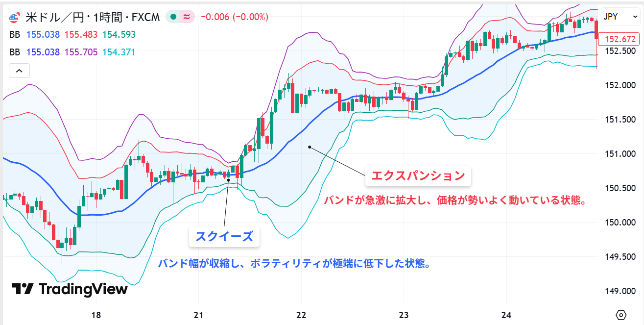The width and height of the screenshot is (644, 325).
Task: Click the 152.672 current price label
Action: (x=620, y=39)
